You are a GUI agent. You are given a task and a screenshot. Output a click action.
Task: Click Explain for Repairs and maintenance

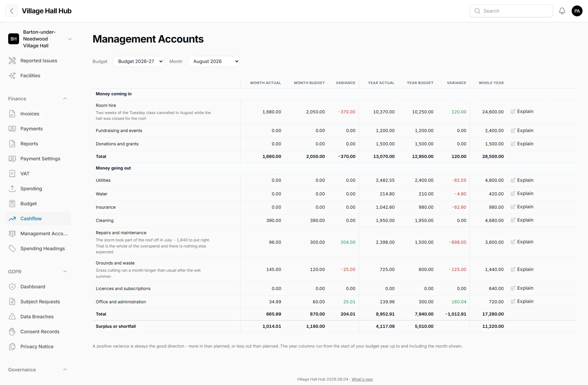pos(522,242)
